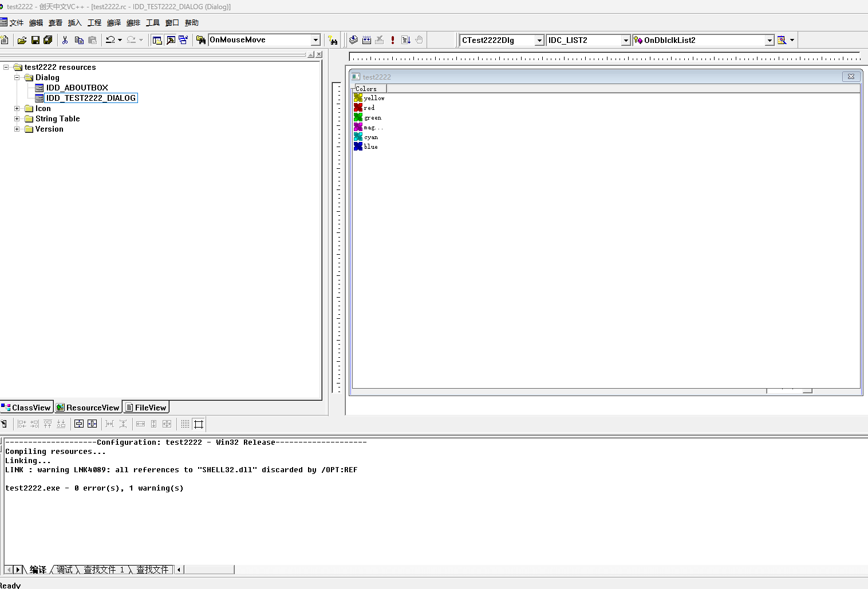This screenshot has width=868, height=589.
Task: Open the IDC_LIST2 filter dropdown
Action: click(626, 40)
